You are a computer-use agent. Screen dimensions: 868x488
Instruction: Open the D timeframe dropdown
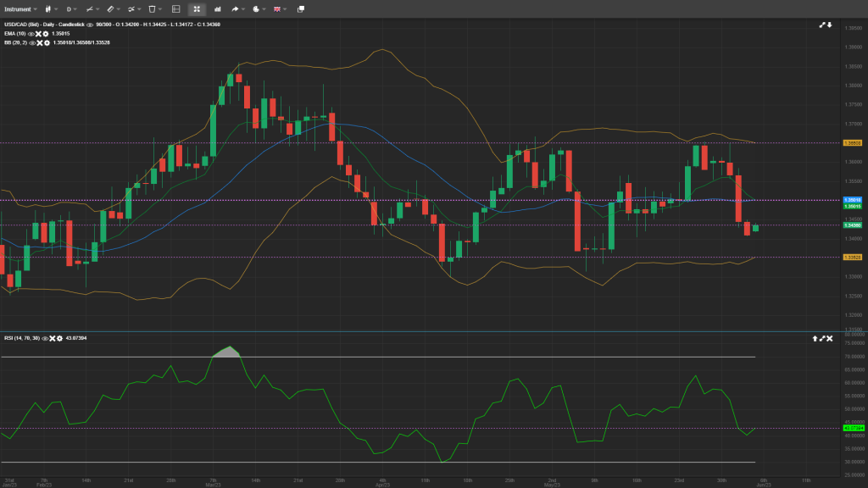(71, 8)
